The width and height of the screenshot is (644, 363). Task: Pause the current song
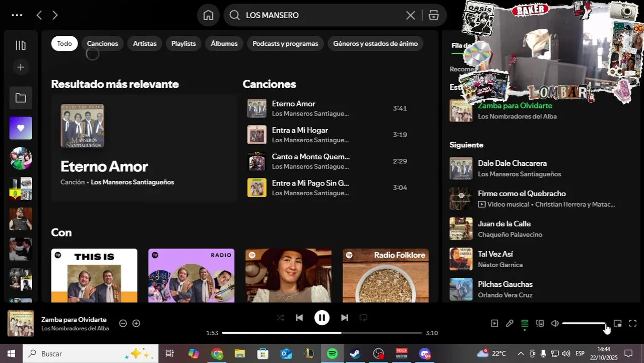click(322, 318)
